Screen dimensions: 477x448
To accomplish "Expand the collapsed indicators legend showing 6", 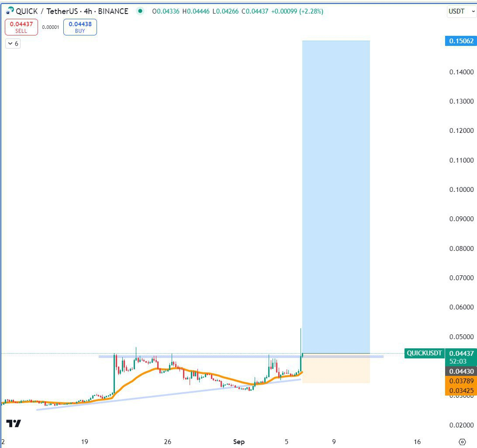I will (13, 43).
